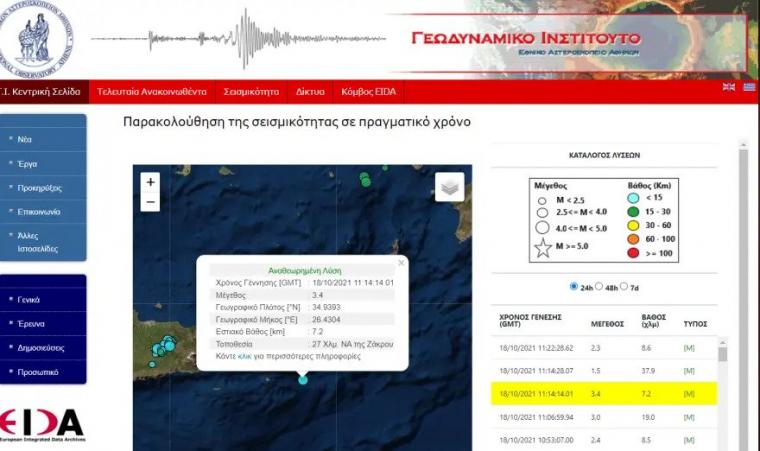
Task: Click the EIDA logo in sidebar
Action: pyautogui.click(x=42, y=424)
